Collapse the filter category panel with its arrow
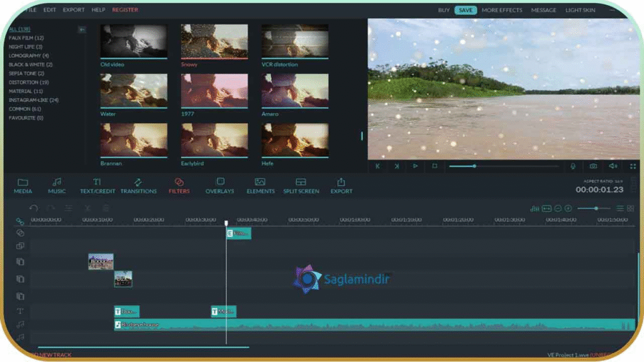644x362 pixels. click(81, 29)
